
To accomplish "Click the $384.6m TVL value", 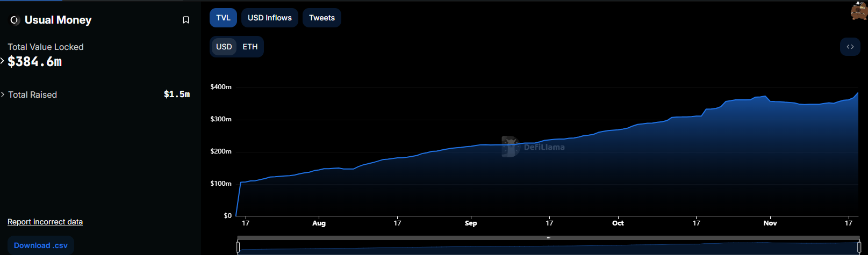I will tap(35, 62).
